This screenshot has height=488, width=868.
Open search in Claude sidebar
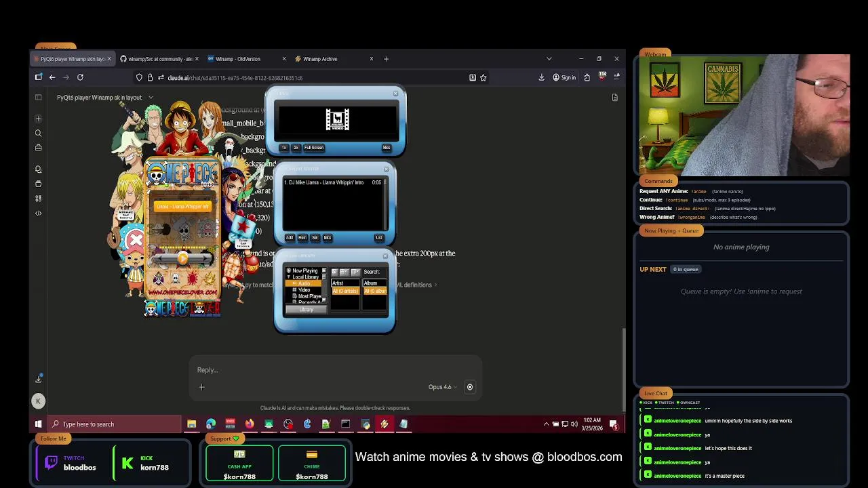pos(39,134)
